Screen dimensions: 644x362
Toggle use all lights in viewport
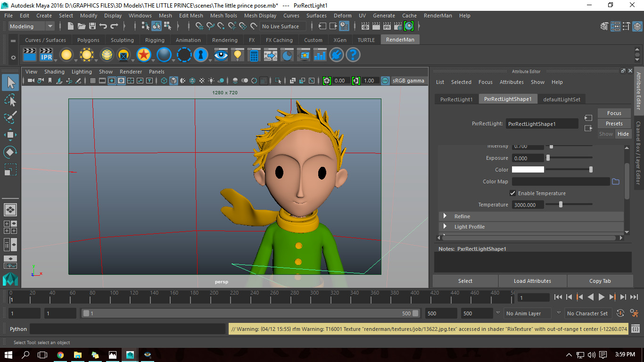211,81
